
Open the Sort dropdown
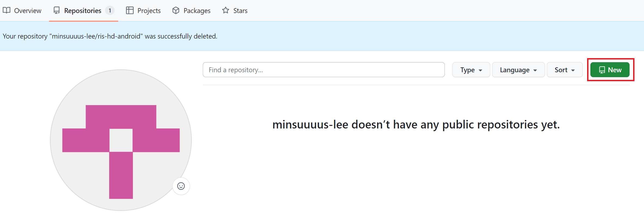(565, 70)
